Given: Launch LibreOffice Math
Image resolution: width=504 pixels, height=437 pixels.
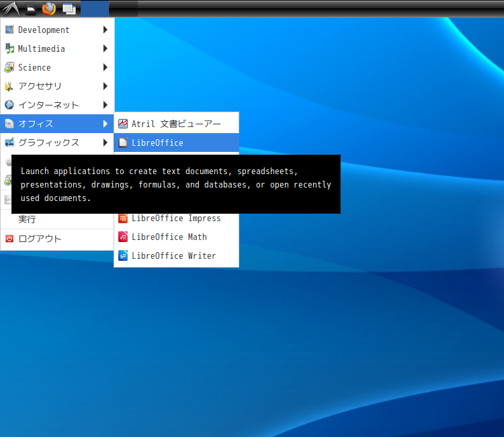Looking at the screenshot, I should tap(177, 237).
